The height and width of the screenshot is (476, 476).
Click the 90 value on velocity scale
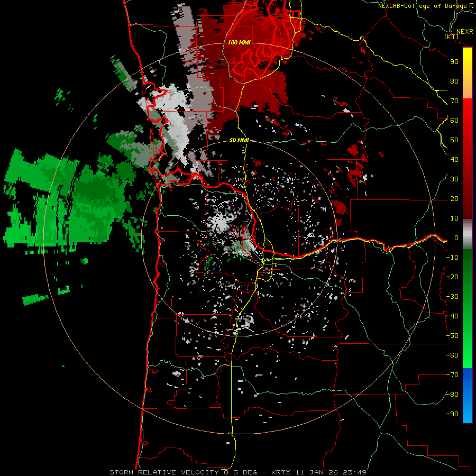point(454,62)
